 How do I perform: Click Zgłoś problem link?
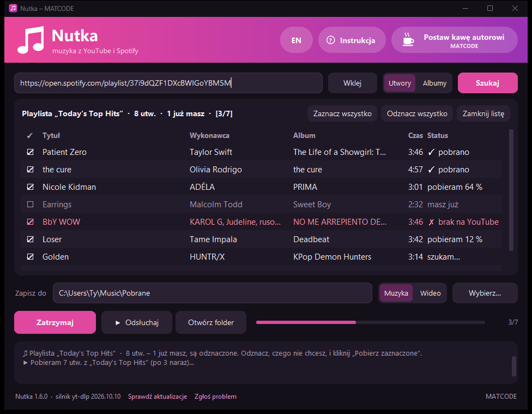tap(215, 397)
